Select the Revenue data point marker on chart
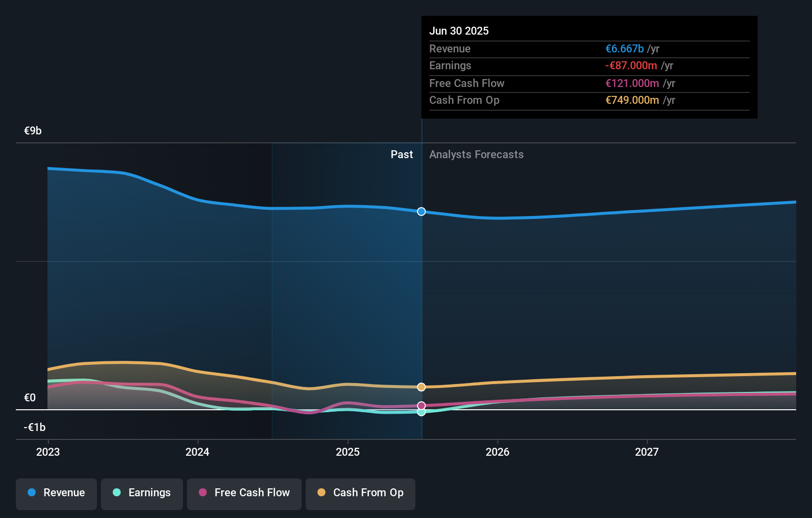Viewport: 812px width, 518px height. 421,212
